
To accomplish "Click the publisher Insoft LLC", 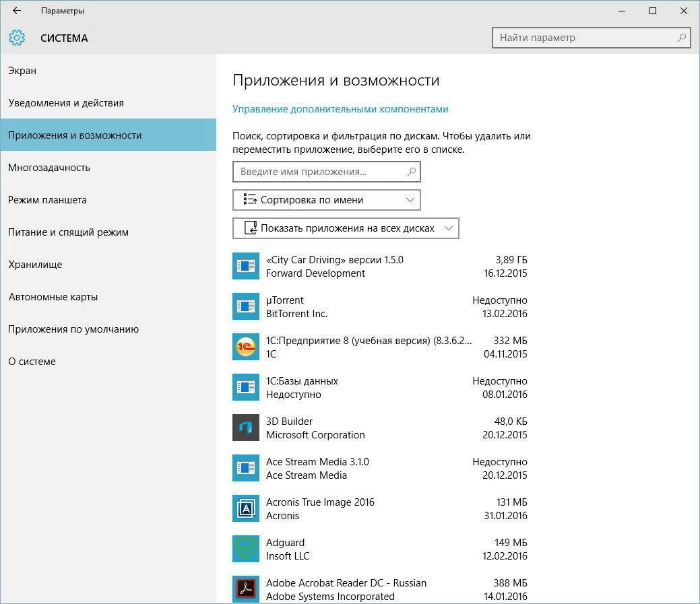I will pyautogui.click(x=288, y=556).
